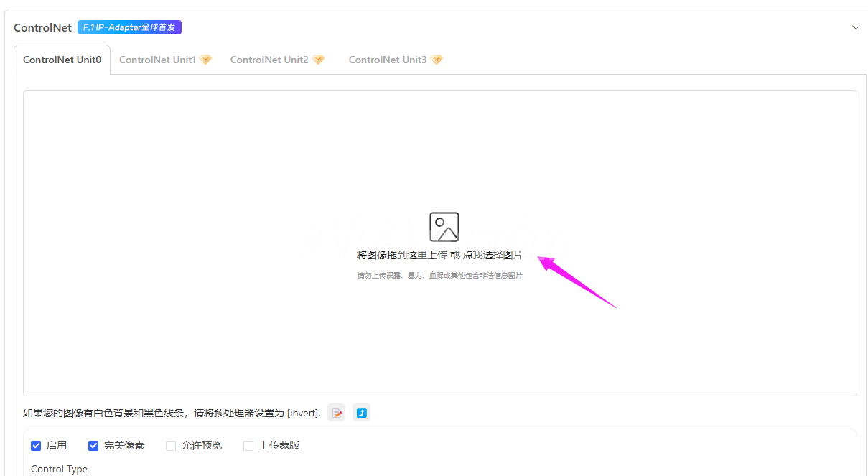
Task: Click the image placeholder icon in upload area
Action: (x=444, y=227)
